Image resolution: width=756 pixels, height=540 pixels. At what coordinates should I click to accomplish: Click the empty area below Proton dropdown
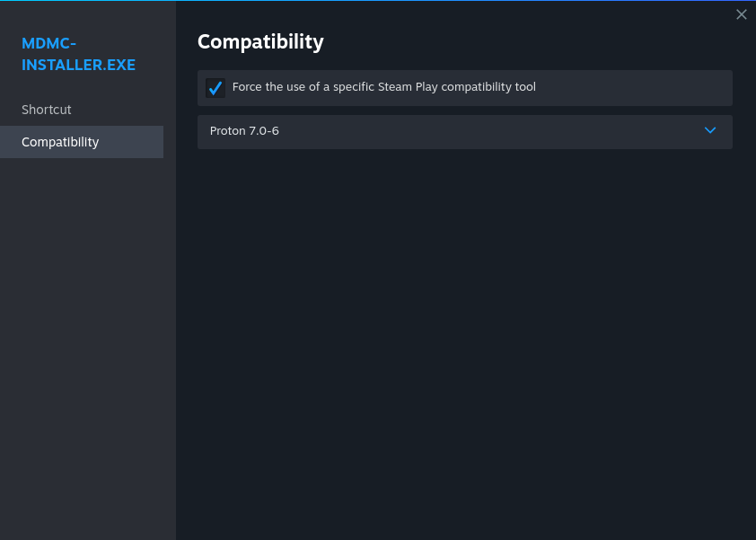point(464,341)
